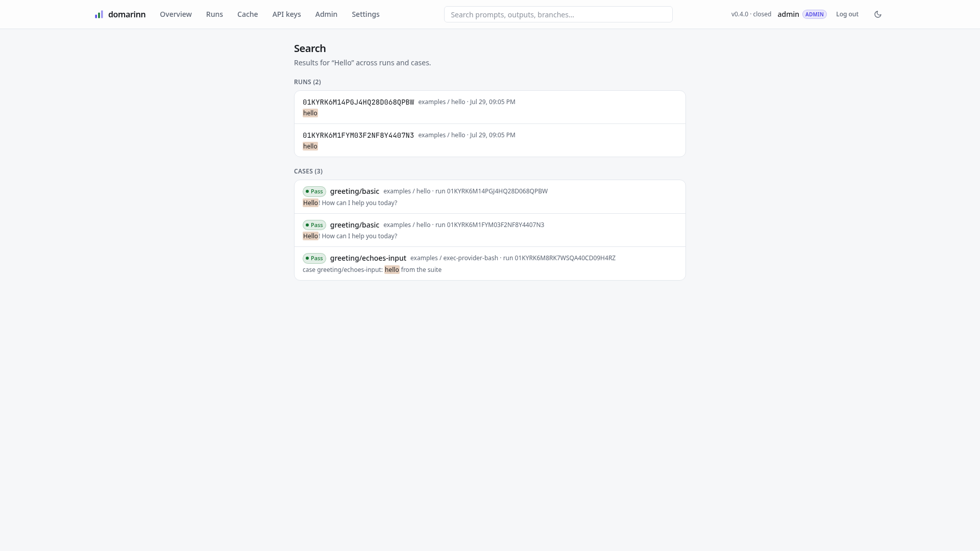Click the domarinn brand name
The height and width of the screenshot is (551, 980).
(127, 14)
